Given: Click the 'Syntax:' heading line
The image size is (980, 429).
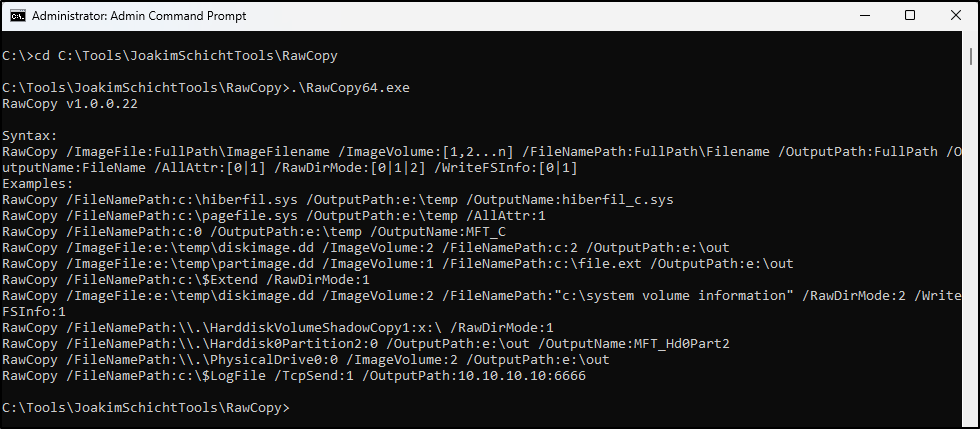Looking at the screenshot, I should [x=30, y=136].
